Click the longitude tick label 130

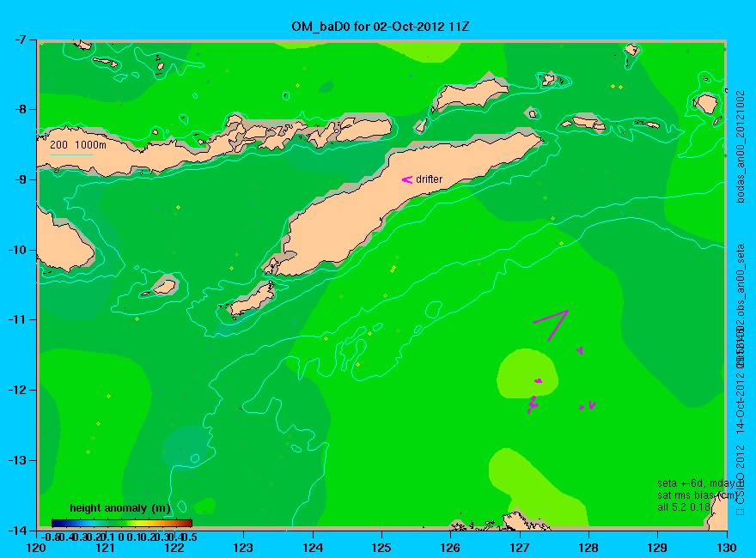coord(727,548)
